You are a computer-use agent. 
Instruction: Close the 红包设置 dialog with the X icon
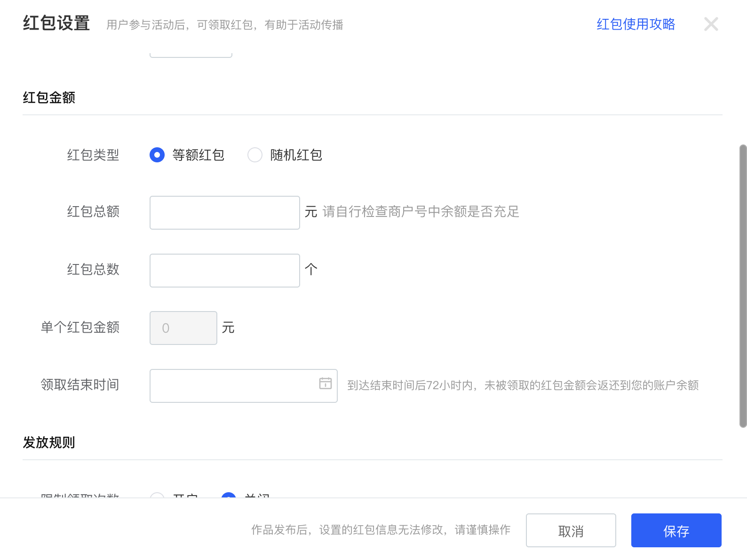[x=711, y=24]
